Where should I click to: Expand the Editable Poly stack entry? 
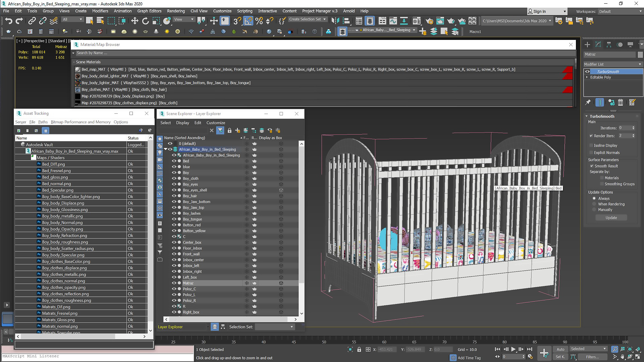(x=587, y=77)
